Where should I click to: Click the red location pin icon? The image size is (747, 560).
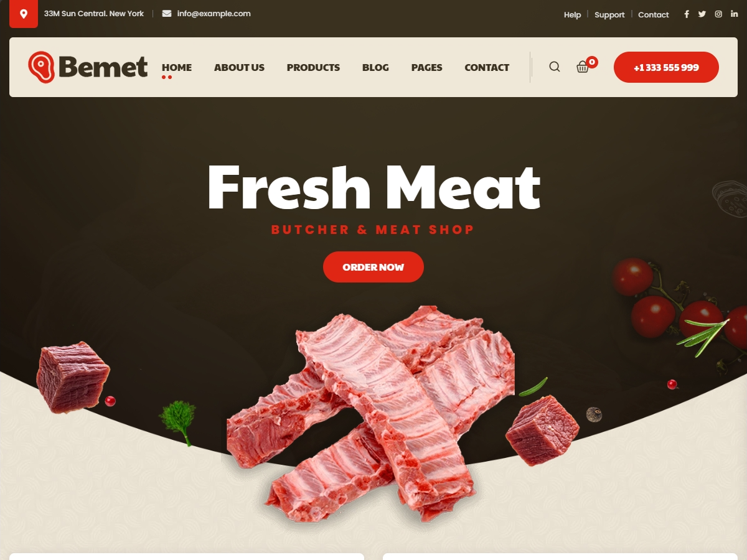point(24,14)
